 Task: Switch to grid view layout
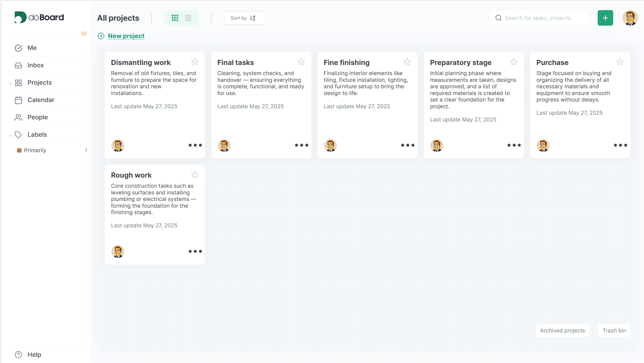175,18
